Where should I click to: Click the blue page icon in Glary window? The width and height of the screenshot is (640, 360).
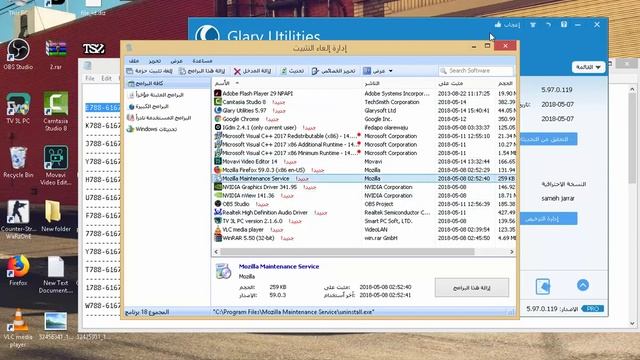[x=543, y=286]
